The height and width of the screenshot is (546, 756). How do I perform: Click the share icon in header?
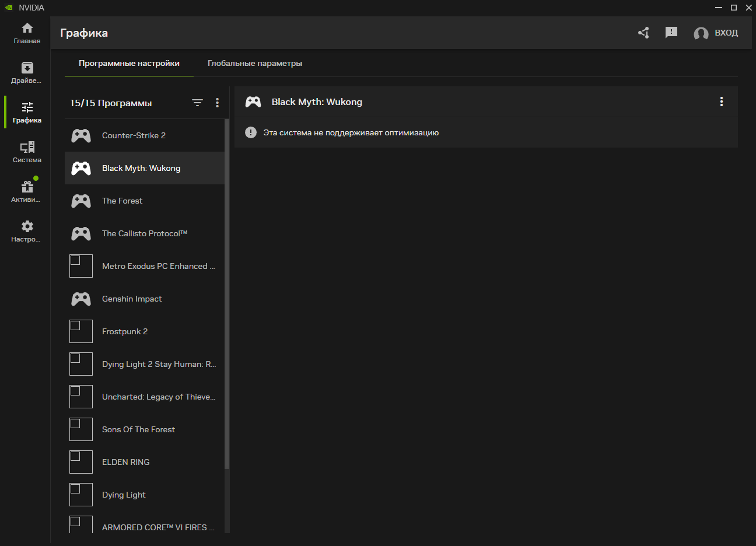click(643, 33)
